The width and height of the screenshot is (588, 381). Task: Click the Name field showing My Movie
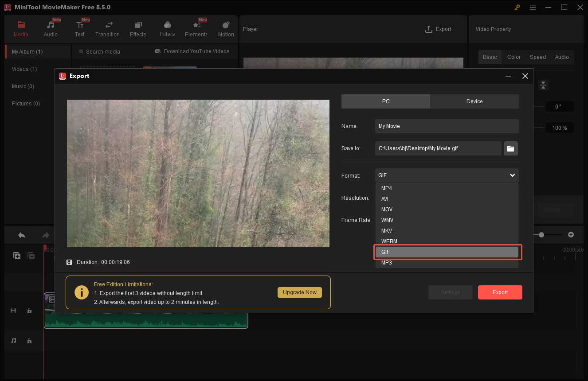446,126
